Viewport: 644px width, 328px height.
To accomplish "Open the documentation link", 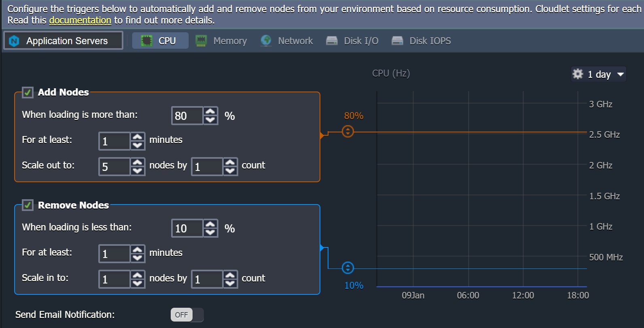I will [x=80, y=20].
